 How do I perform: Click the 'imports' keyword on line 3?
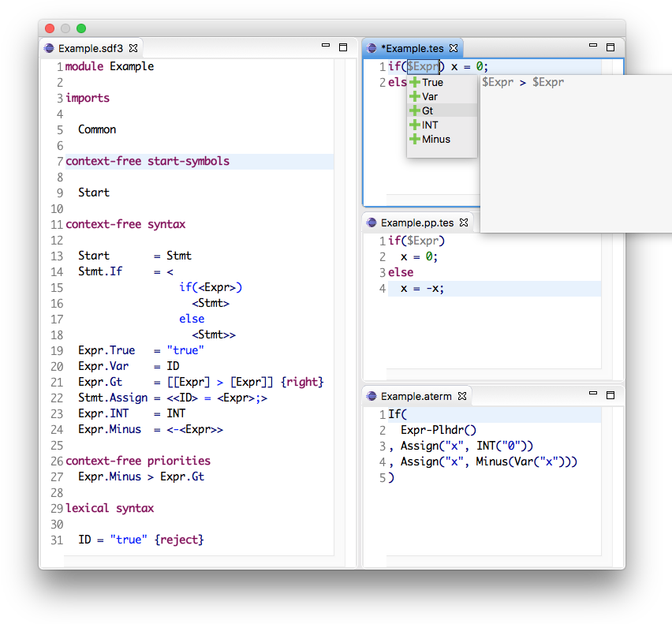click(x=88, y=98)
